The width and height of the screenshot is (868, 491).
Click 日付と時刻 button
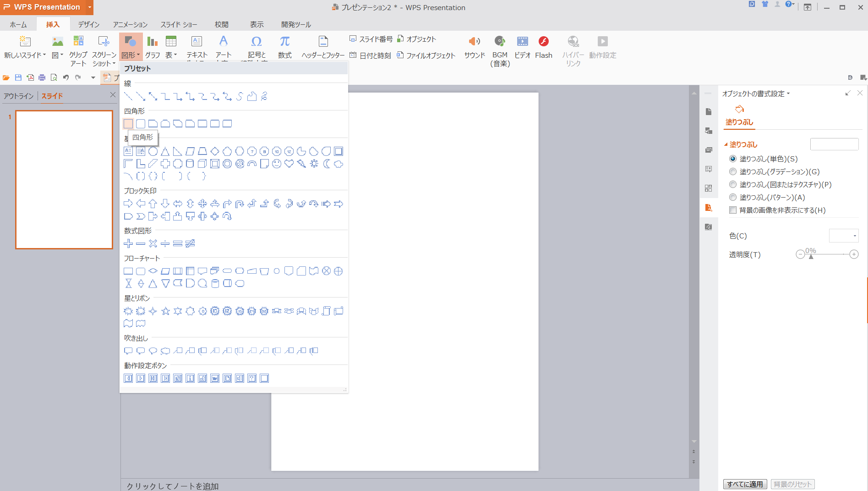[370, 55]
